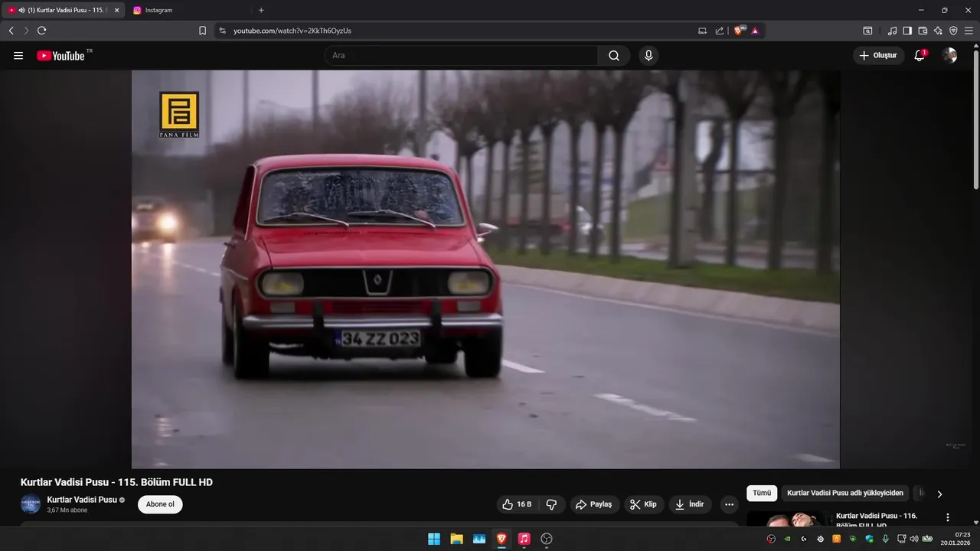980x551 pixels.
Task: Open recommended video Kurtlar Vadisi Pusu 116. Bölüm
Action: pos(877,520)
